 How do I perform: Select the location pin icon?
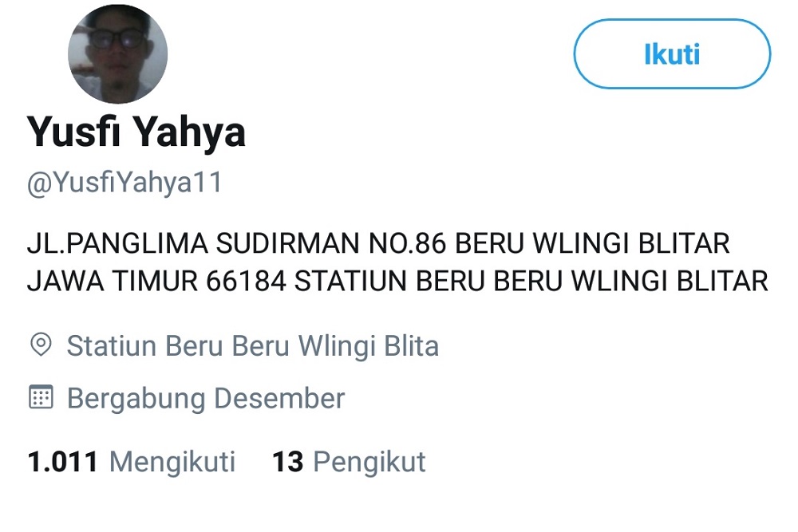(41, 345)
